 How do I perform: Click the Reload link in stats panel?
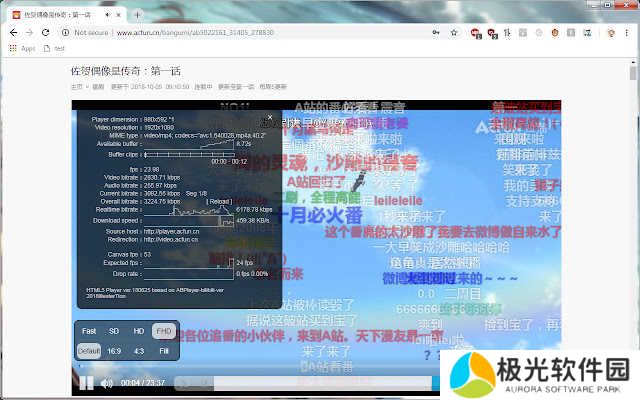[219, 201]
